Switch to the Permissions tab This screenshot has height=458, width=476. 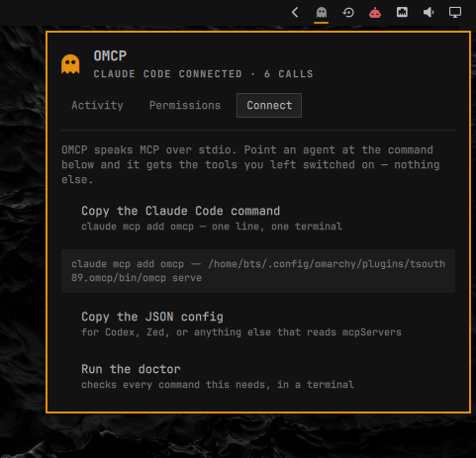pos(185,105)
